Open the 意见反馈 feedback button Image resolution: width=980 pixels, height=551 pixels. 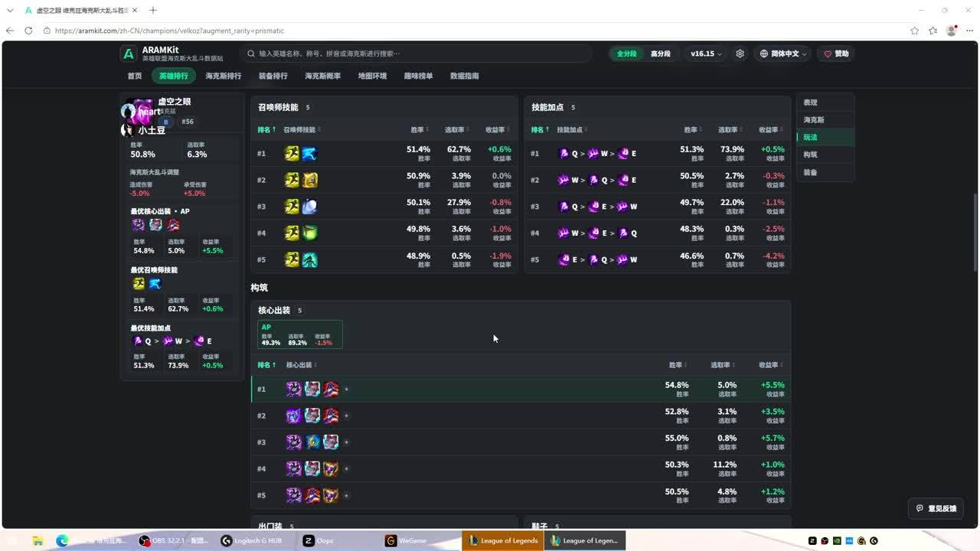coord(936,508)
